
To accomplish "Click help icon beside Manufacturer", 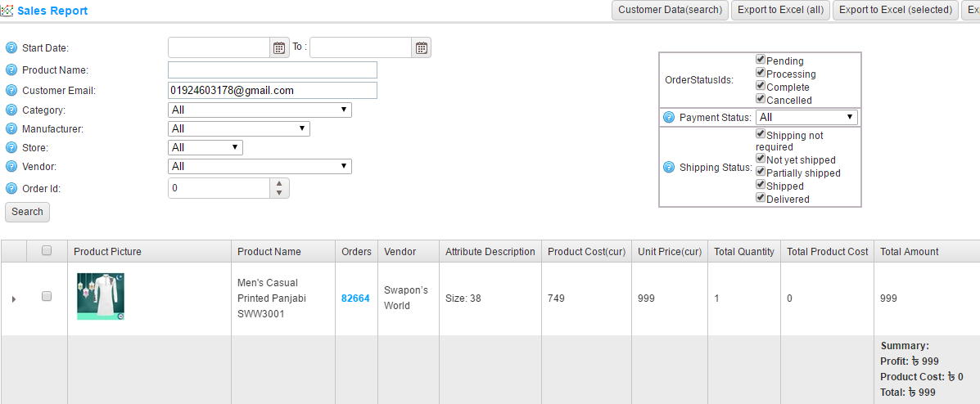I will click(11, 129).
